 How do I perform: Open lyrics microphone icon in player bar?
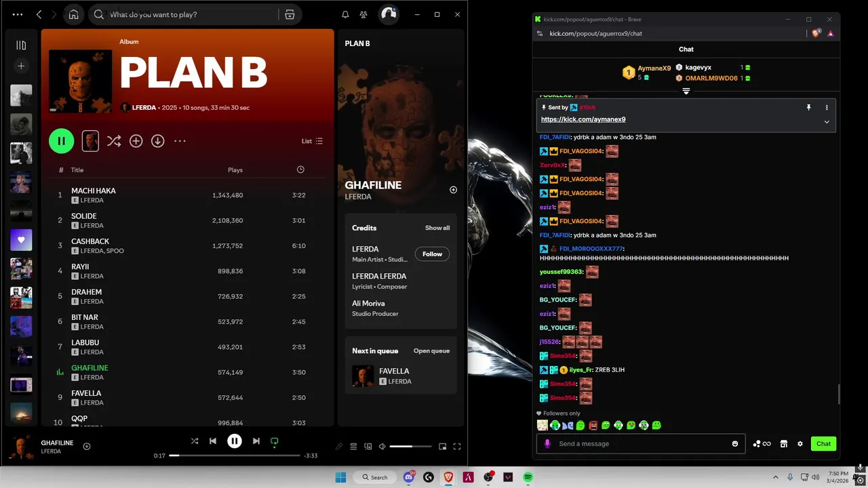(339, 447)
